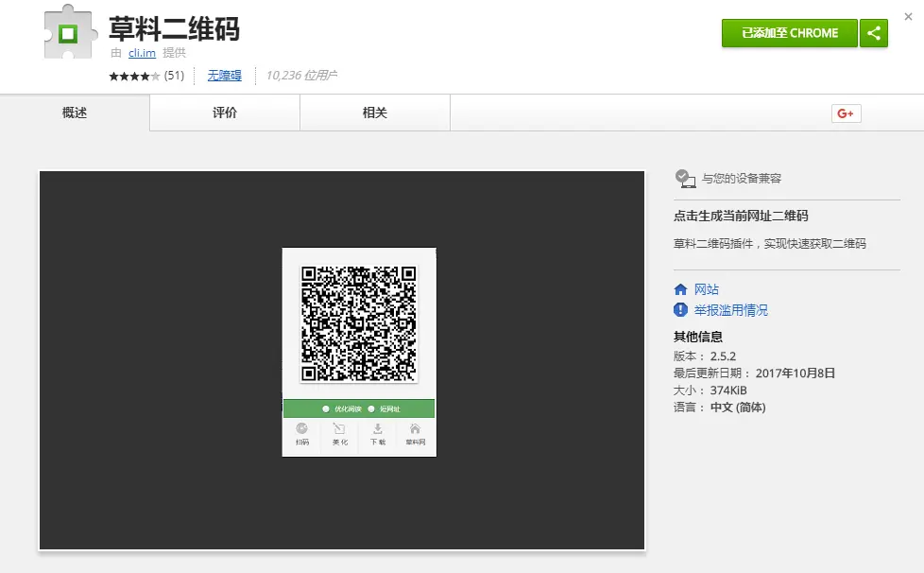This screenshot has width=924, height=573.
Task: Click the Google+ share button
Action: click(846, 113)
